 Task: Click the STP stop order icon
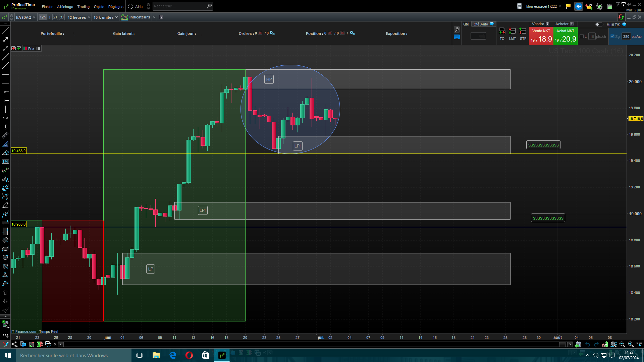[523, 31]
